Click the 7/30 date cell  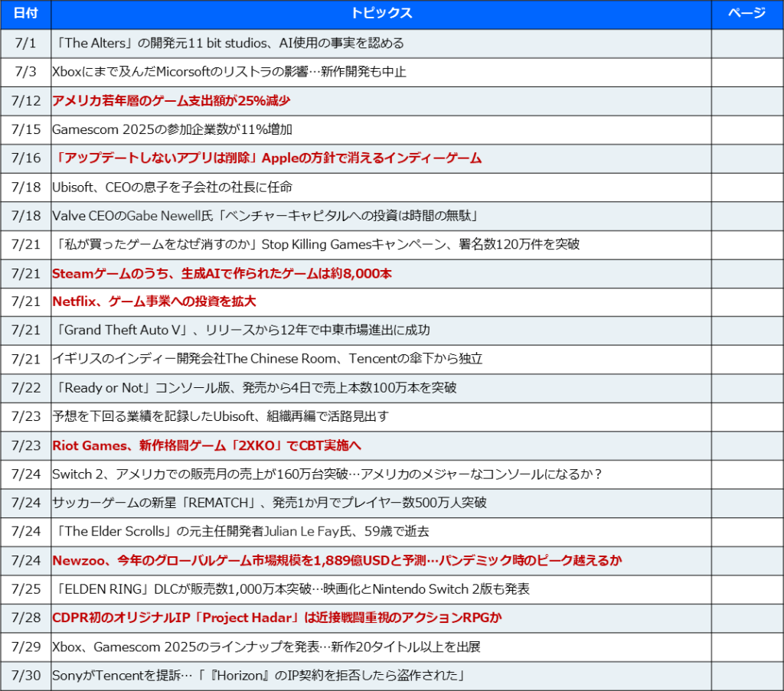(x=25, y=676)
